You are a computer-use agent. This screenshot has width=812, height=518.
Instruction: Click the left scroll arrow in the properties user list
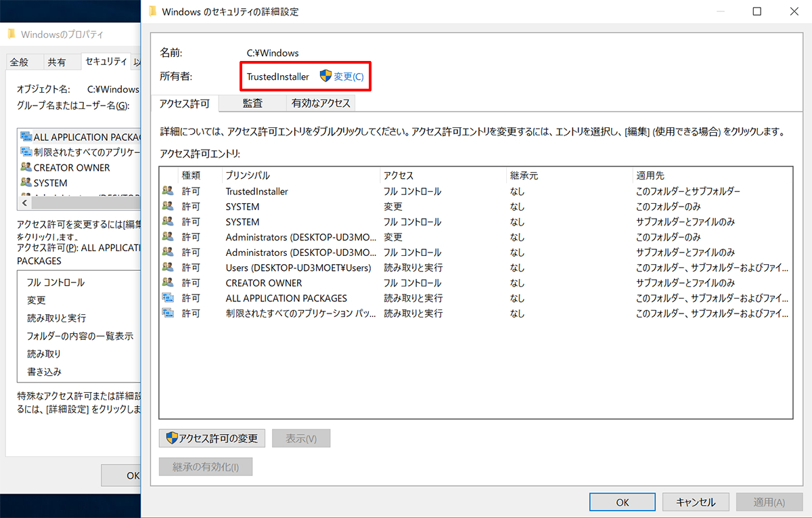pyautogui.click(x=24, y=203)
